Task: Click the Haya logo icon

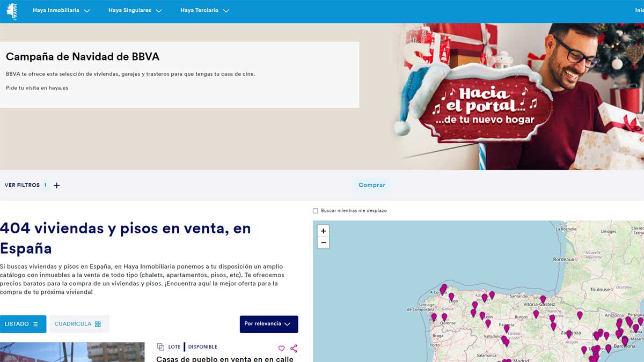Action: pyautogui.click(x=12, y=10)
